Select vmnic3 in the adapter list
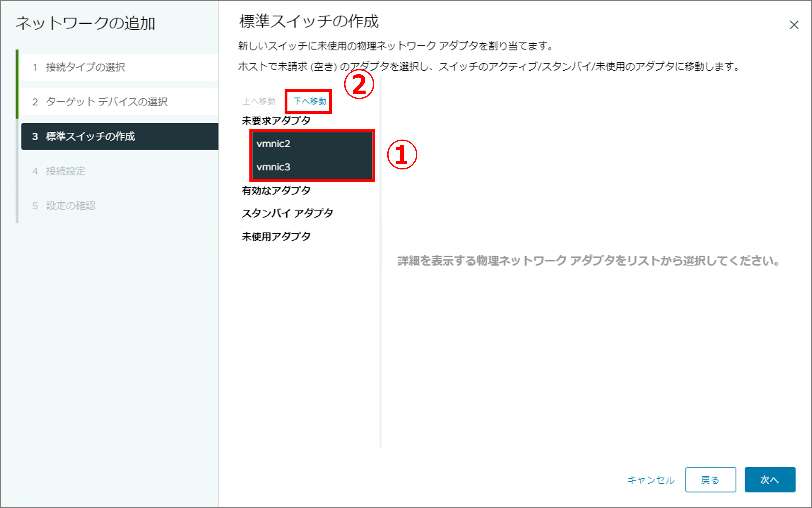The height and width of the screenshot is (508, 812). [x=312, y=167]
